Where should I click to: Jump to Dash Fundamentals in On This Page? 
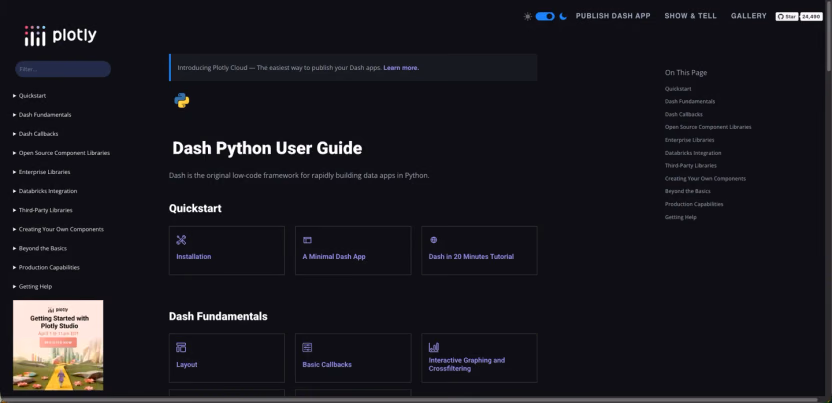click(690, 101)
